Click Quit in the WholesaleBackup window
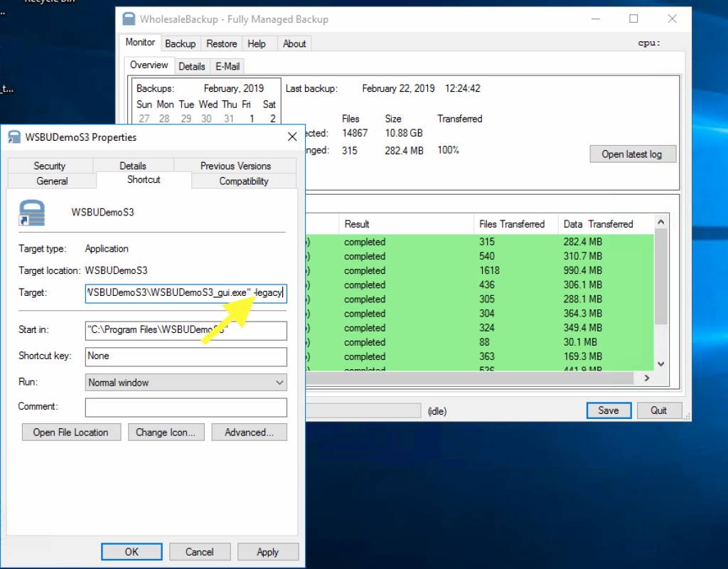The image size is (728, 569). click(x=659, y=410)
